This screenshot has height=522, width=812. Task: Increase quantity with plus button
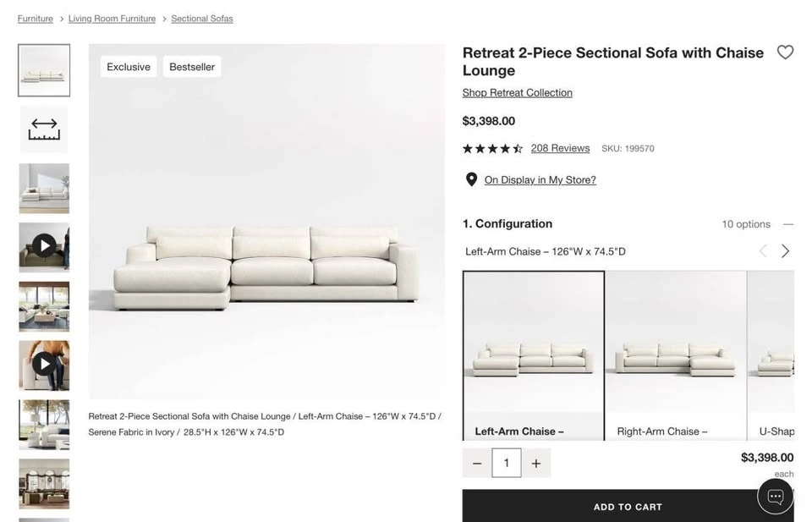(535, 463)
